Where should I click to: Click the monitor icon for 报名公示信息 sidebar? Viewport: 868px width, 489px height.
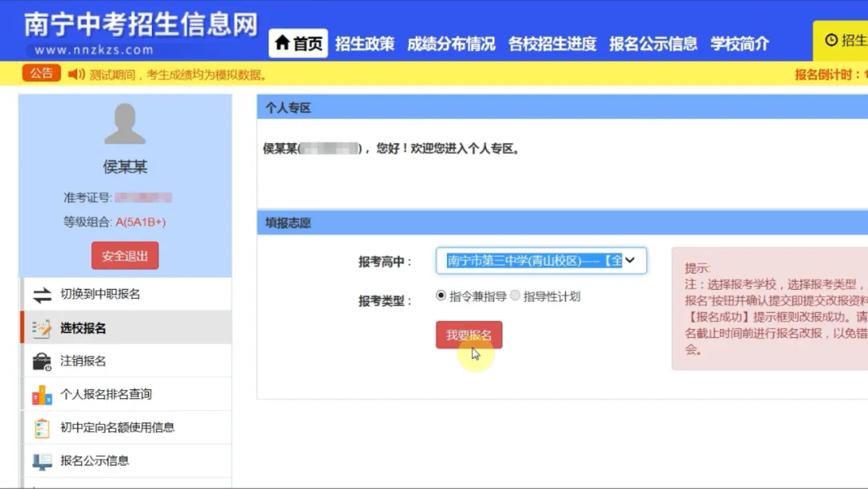42,462
